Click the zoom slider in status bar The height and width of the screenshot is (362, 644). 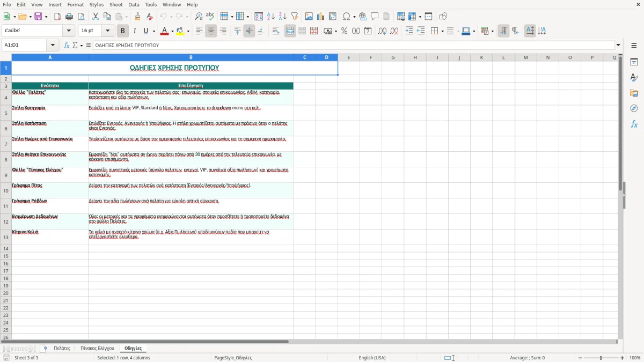click(x=601, y=358)
